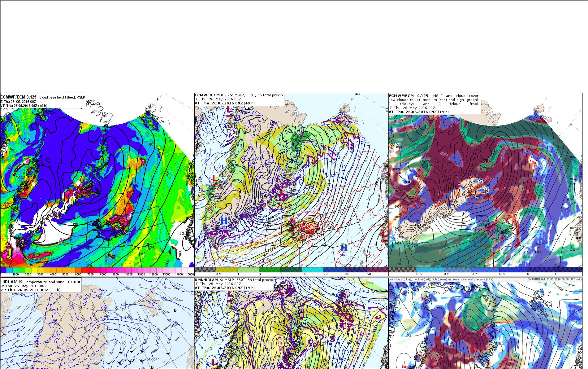Select the checkered 0 cloud cover swatch

pyautogui.click(x=403, y=270)
